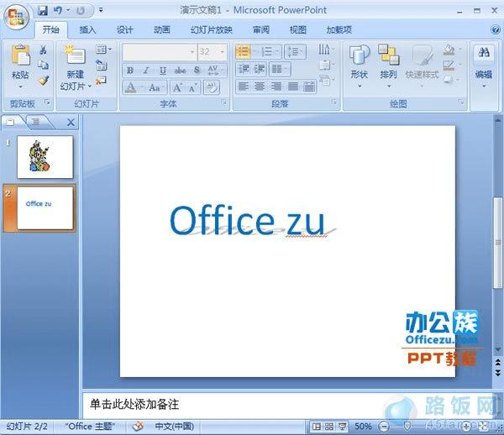This screenshot has height=435, width=504.
Task: Open the slide layout dropdown
Action: 103,50
